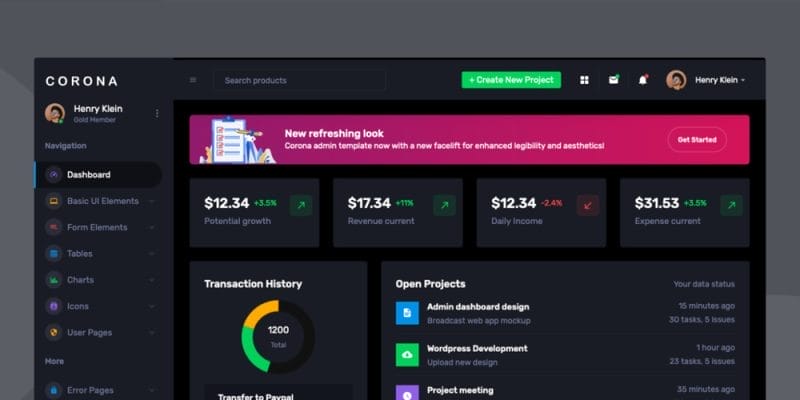Click the Create New Project button
This screenshot has height=400, width=800.
click(511, 80)
